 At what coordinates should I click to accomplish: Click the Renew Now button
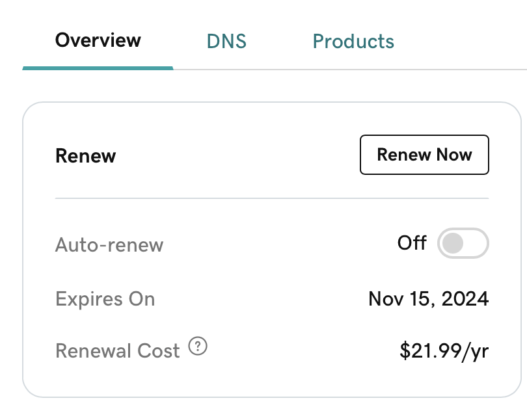(424, 155)
